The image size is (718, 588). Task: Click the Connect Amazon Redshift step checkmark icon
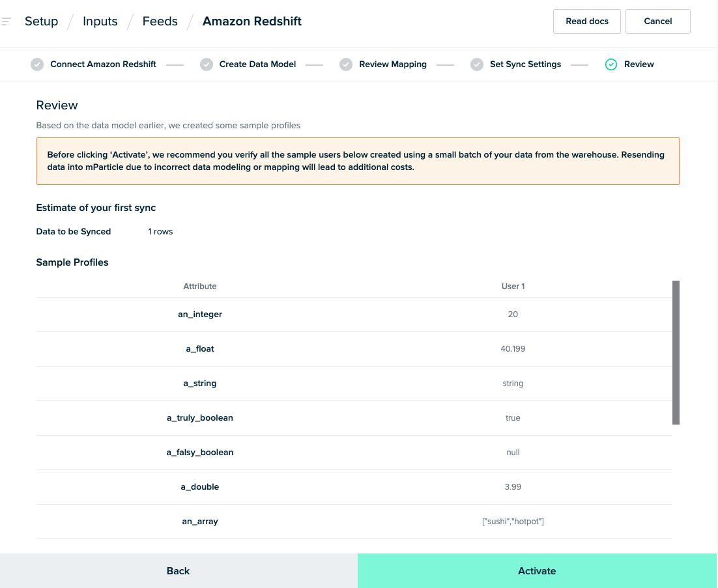[x=37, y=64]
